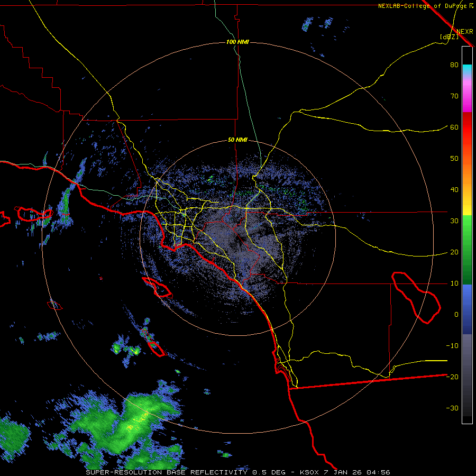Click the 10 value on the dBZ scale
The height and width of the screenshot is (476, 476).
click(454, 283)
